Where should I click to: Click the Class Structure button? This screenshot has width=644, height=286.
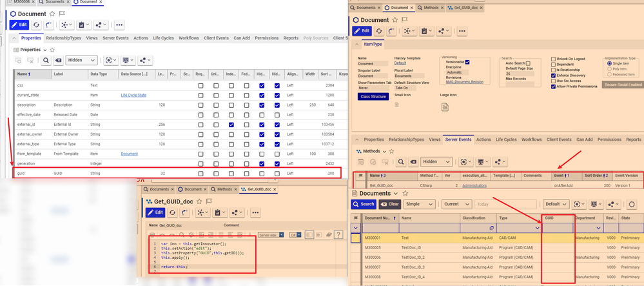pos(373,96)
